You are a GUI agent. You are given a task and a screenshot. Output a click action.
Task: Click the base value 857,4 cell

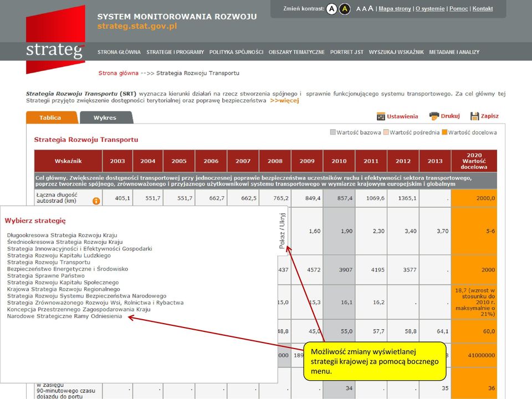339,198
